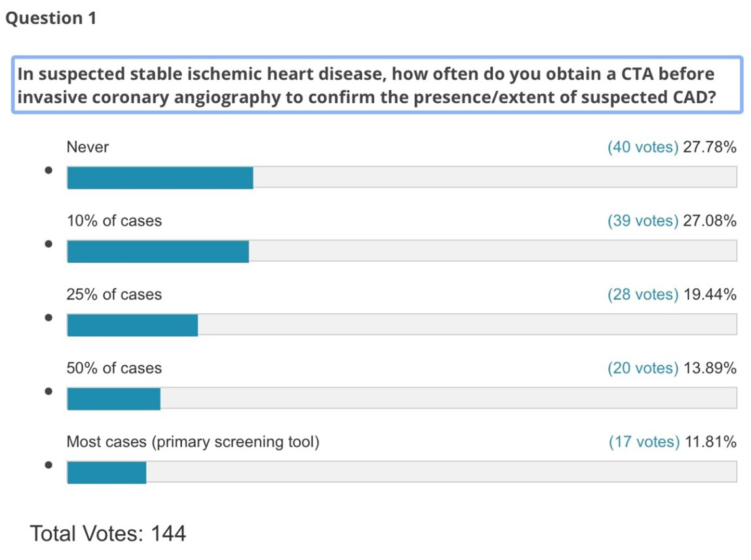Click the 'Never' answer label
This screenshot has width=751, height=560.
tap(87, 147)
